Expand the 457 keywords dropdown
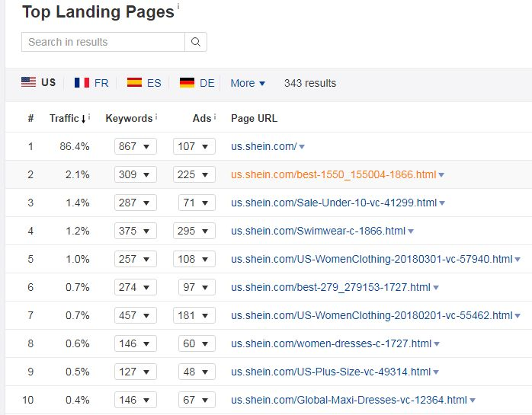Viewport: 532px width, 415px height. point(136,315)
